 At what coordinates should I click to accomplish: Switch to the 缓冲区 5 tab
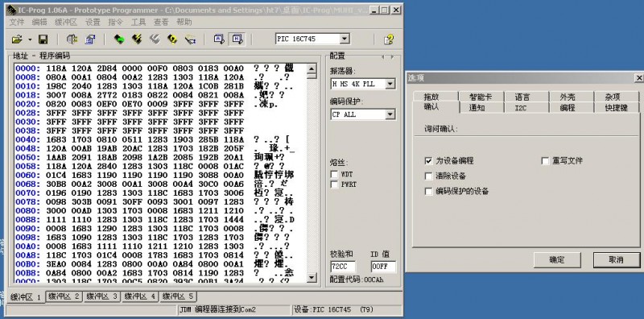(178, 296)
